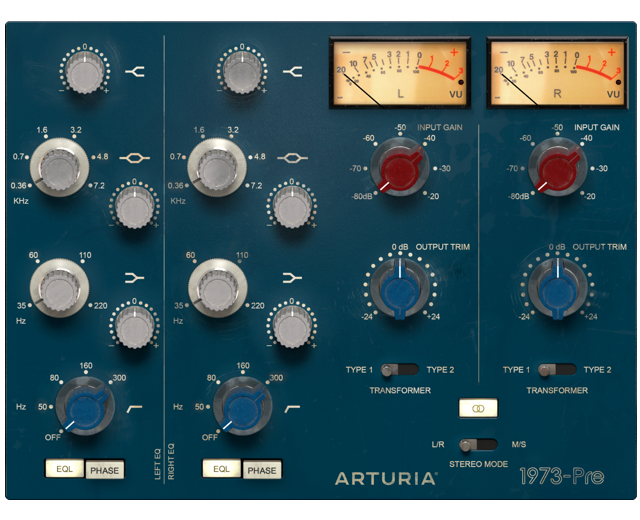Image resolution: width=640 pixels, height=520 pixels.
Task: Click the right EQ low shelf curve icon
Action: [292, 278]
